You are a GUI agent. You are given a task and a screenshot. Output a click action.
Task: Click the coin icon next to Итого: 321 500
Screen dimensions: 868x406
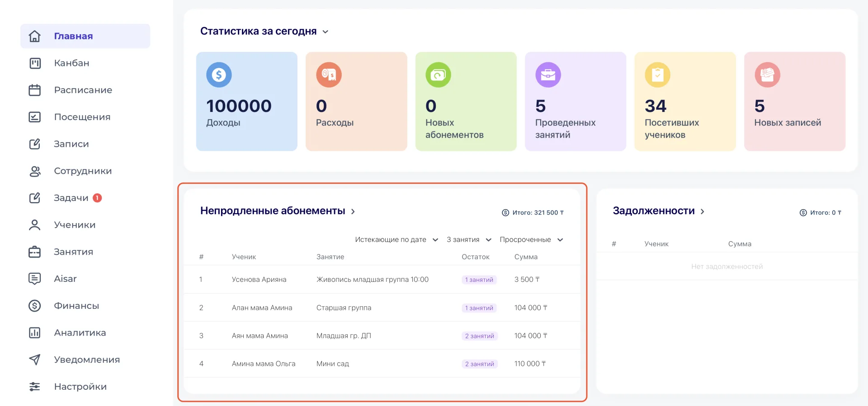tap(505, 213)
